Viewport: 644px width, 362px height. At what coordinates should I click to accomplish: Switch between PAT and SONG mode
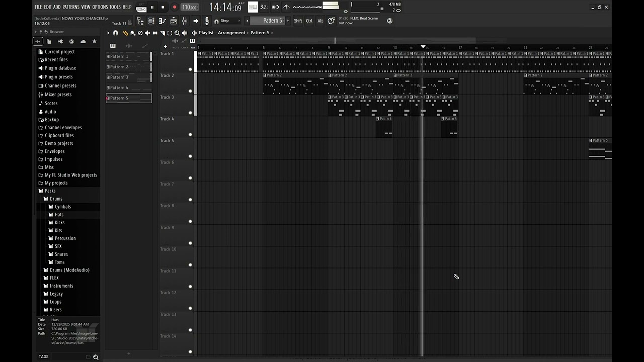141,8
